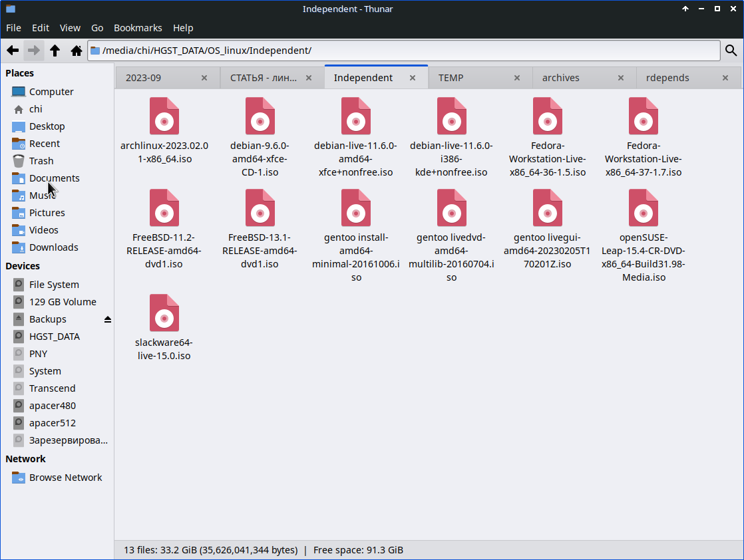The height and width of the screenshot is (560, 744).
Task: Open Desktop in Places sidebar
Action: (57, 126)
